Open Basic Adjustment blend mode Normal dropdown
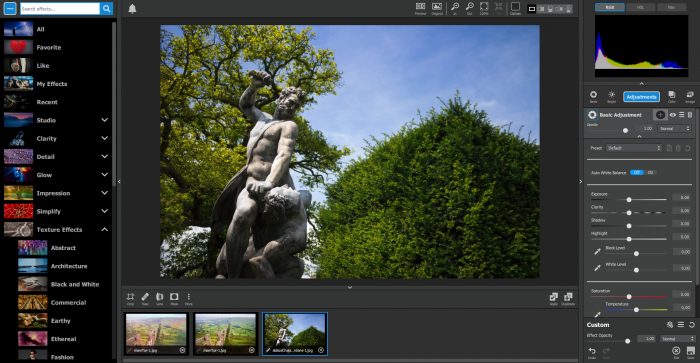700x363 pixels. [x=674, y=129]
